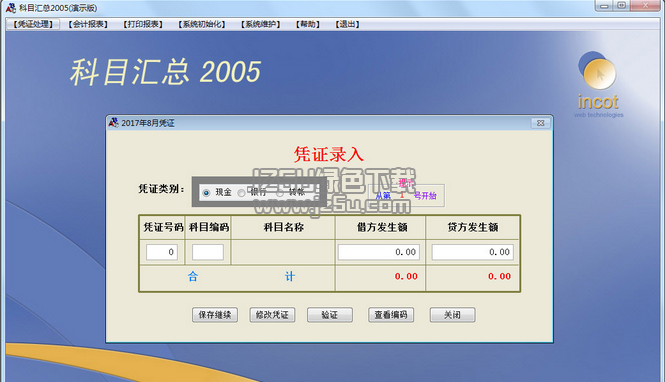665x382 pixels.
Task: Click the incot logo at top right
Action: [x=598, y=85]
